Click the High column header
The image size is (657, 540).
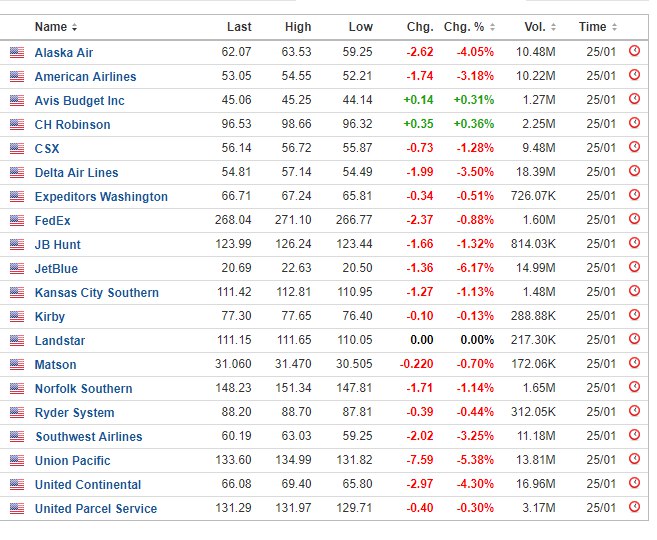point(298,27)
